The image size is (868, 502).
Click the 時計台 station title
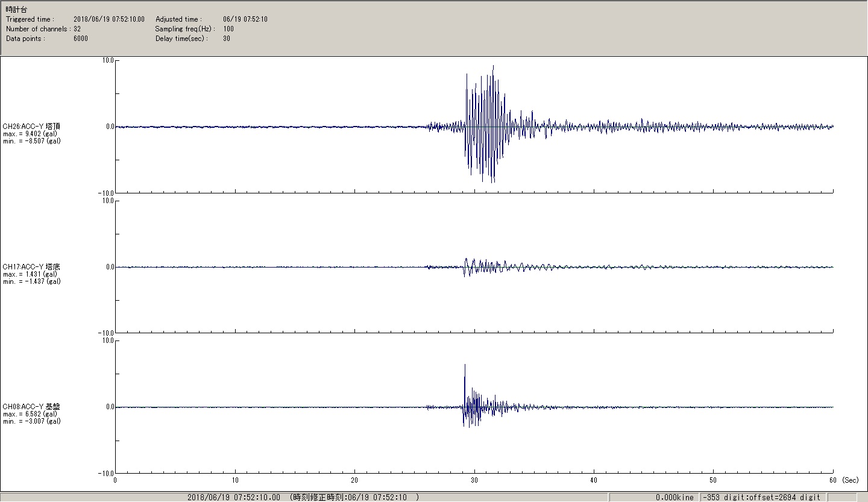16,10
